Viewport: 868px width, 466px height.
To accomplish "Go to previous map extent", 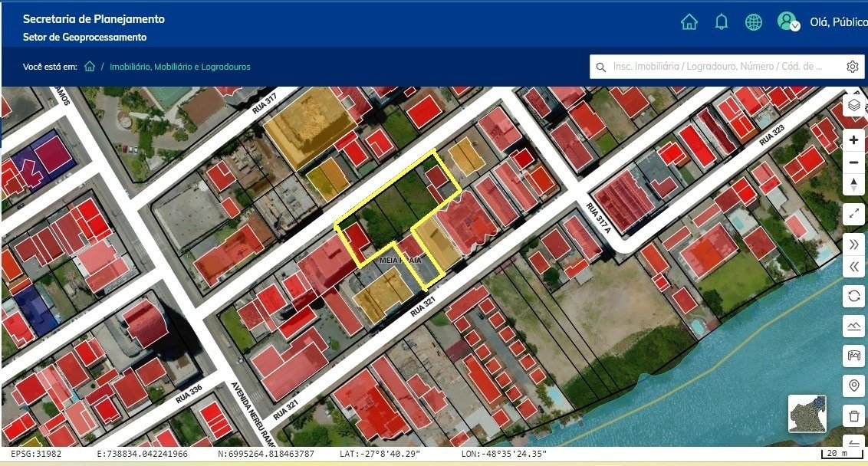I will tap(853, 267).
